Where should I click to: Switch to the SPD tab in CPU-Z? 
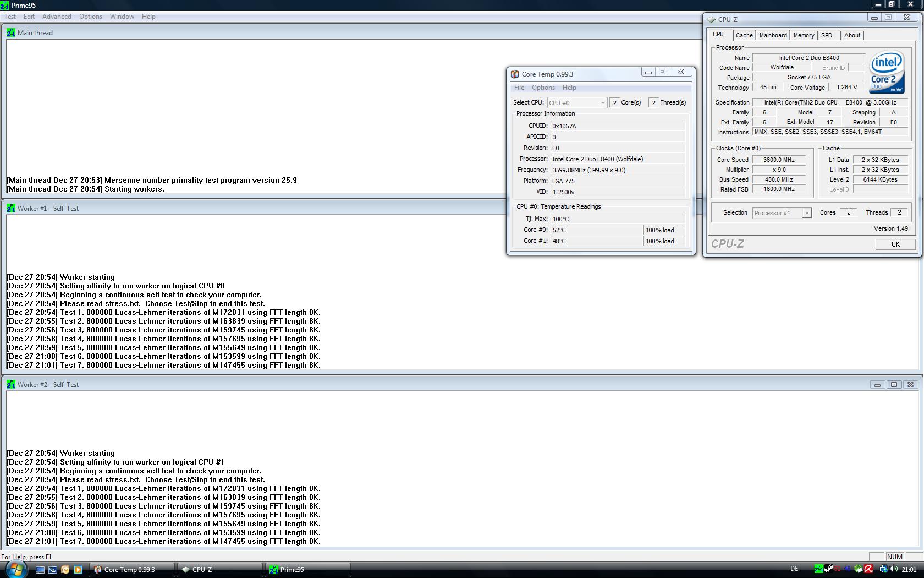[827, 35]
